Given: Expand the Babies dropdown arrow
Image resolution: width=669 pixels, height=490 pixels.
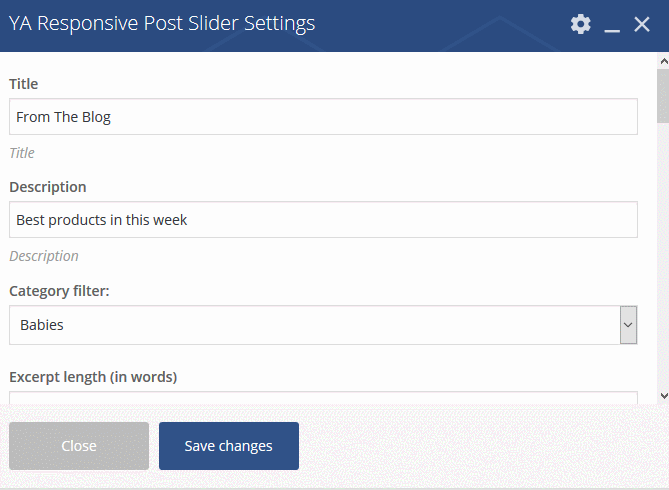Looking at the screenshot, I should pos(628,325).
